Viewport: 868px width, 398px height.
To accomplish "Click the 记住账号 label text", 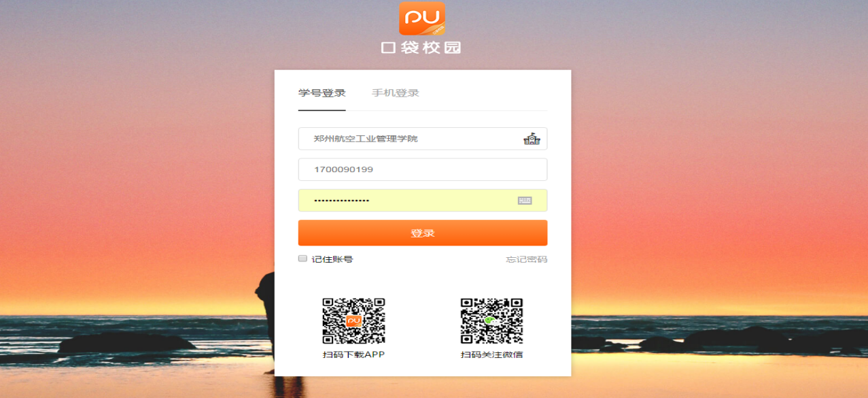I will (332, 259).
